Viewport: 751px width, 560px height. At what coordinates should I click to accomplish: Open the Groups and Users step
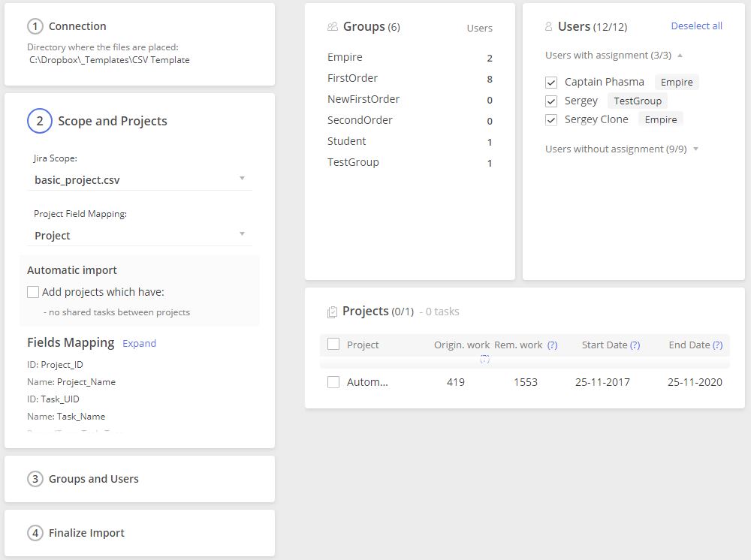pos(93,479)
